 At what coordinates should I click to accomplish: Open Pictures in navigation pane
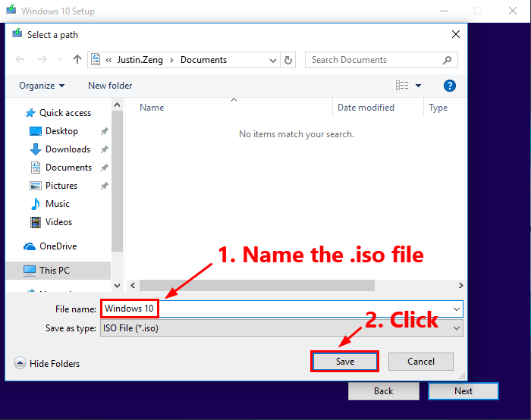click(54, 186)
